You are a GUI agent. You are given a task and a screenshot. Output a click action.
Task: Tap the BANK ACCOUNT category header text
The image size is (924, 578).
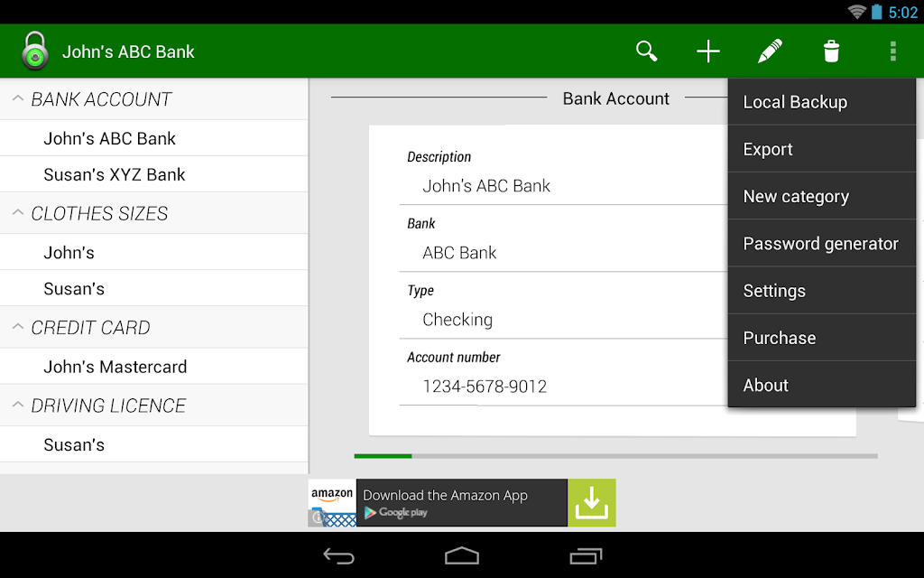pos(101,99)
